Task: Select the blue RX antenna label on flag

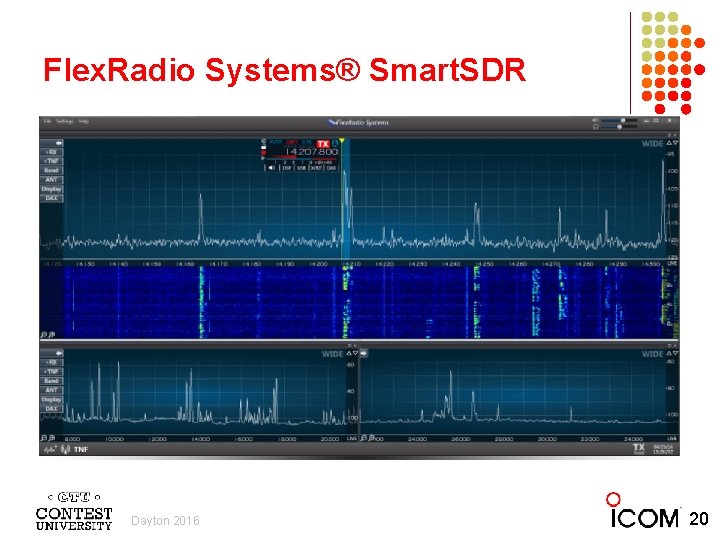Action: (275, 142)
